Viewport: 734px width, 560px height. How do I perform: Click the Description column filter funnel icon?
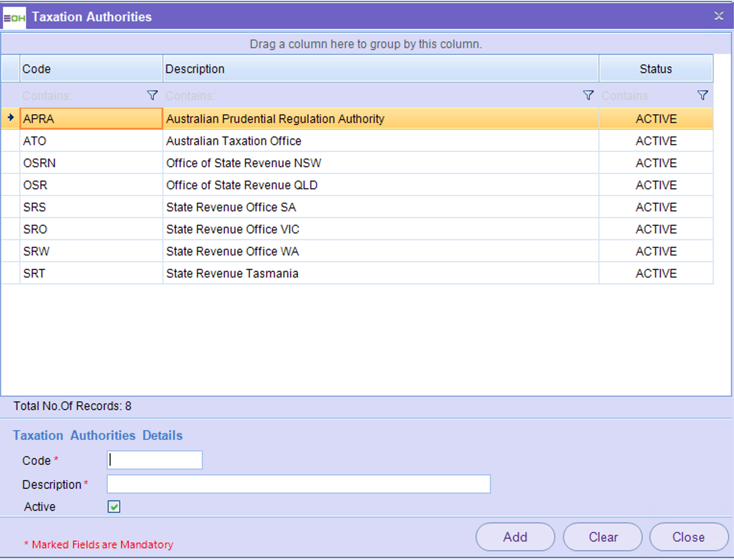pos(588,96)
